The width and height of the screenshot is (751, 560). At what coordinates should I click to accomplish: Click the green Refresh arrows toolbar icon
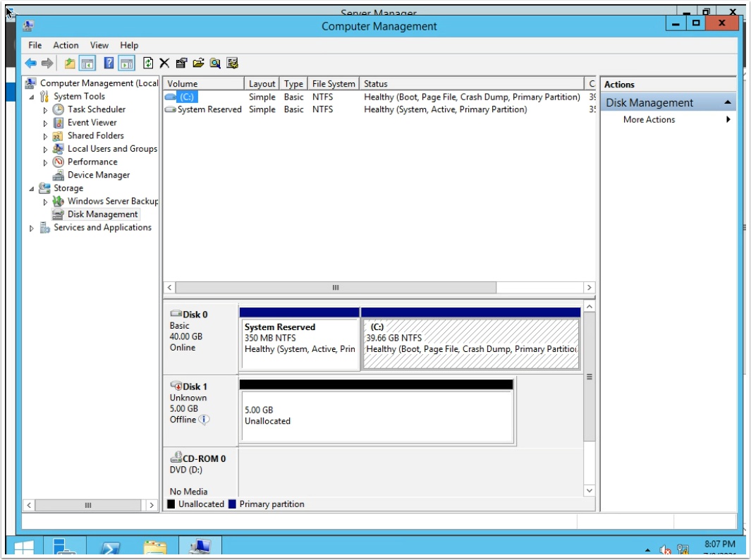148,63
